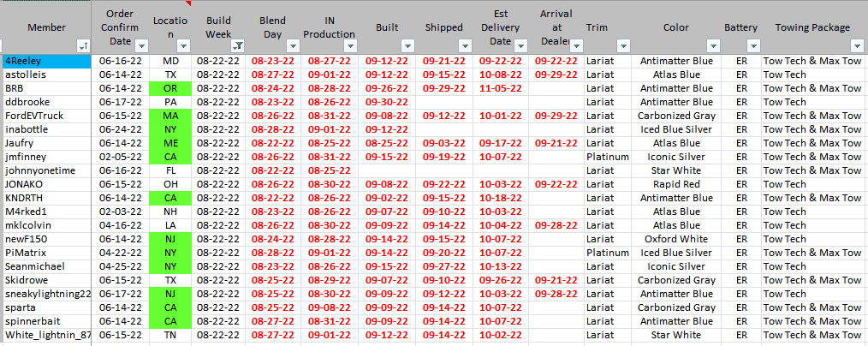Open the IN Production filter dropdown
Viewport: 868px width, 346px height.
(x=349, y=45)
